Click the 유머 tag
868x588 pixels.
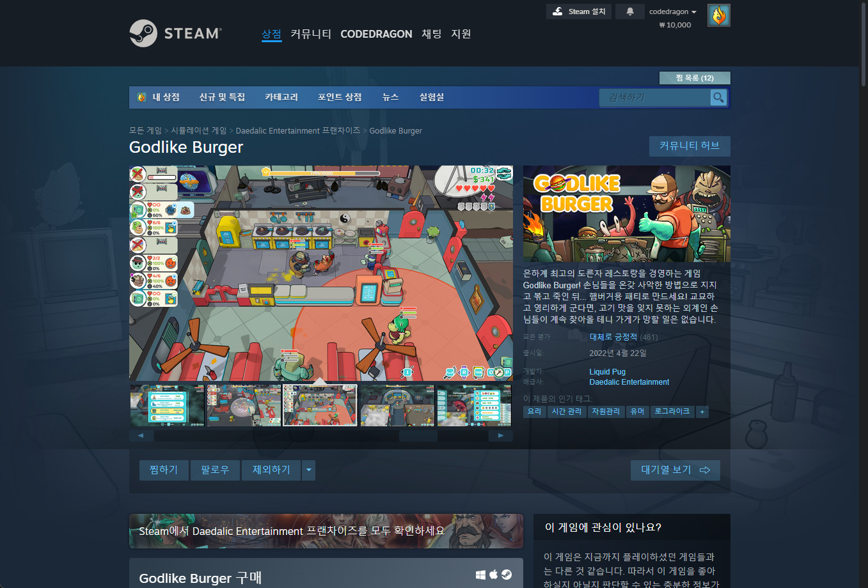click(638, 412)
